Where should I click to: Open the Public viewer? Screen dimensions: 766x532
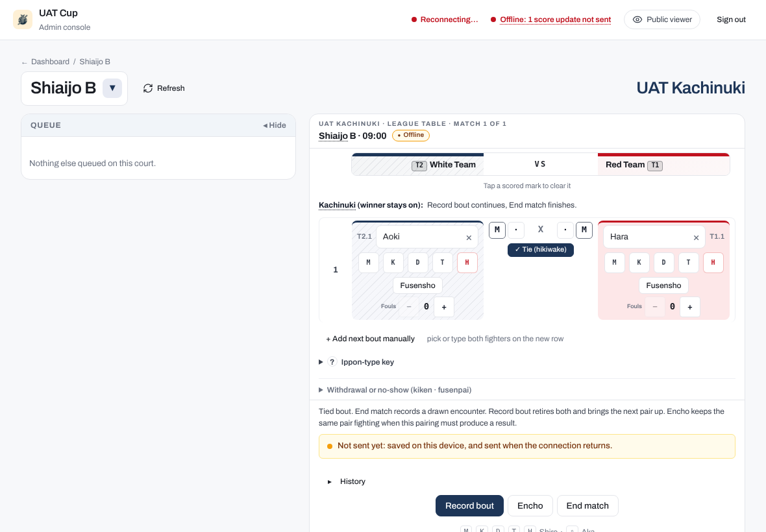[x=662, y=19]
